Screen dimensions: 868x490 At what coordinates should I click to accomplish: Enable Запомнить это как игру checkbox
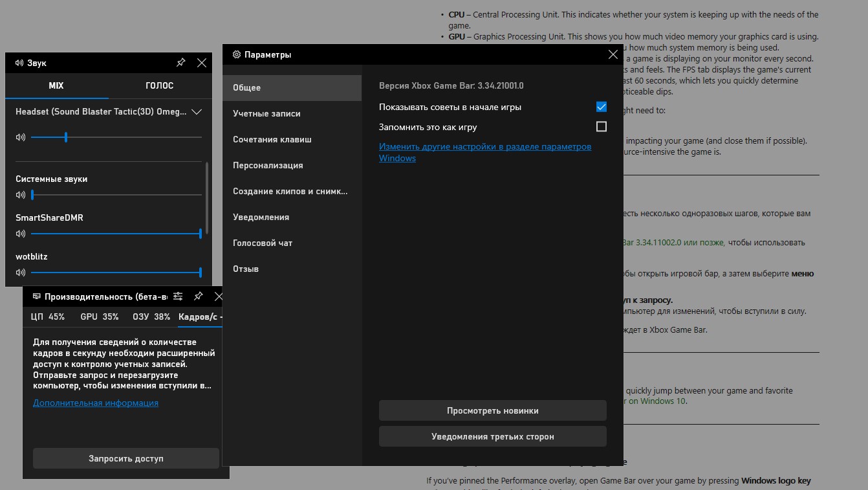pyautogui.click(x=602, y=127)
